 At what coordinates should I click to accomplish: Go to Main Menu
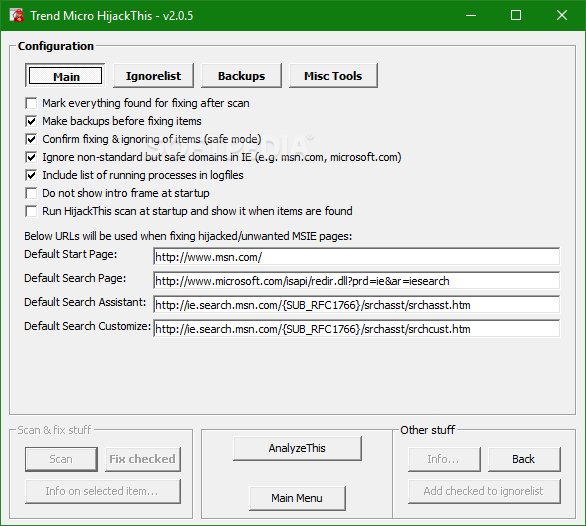297,498
